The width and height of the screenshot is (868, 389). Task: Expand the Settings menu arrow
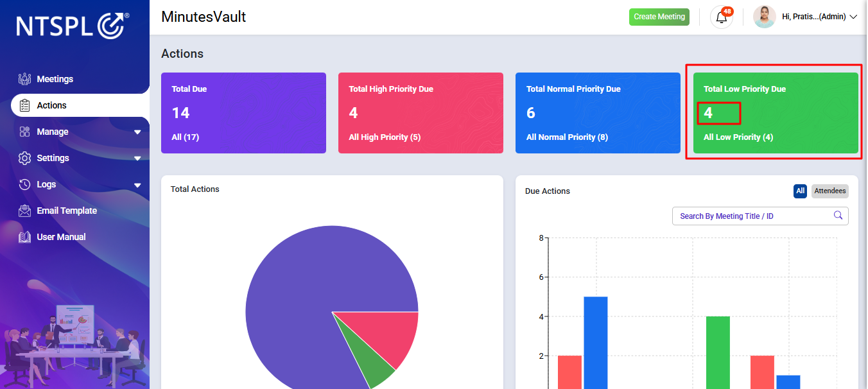137,159
